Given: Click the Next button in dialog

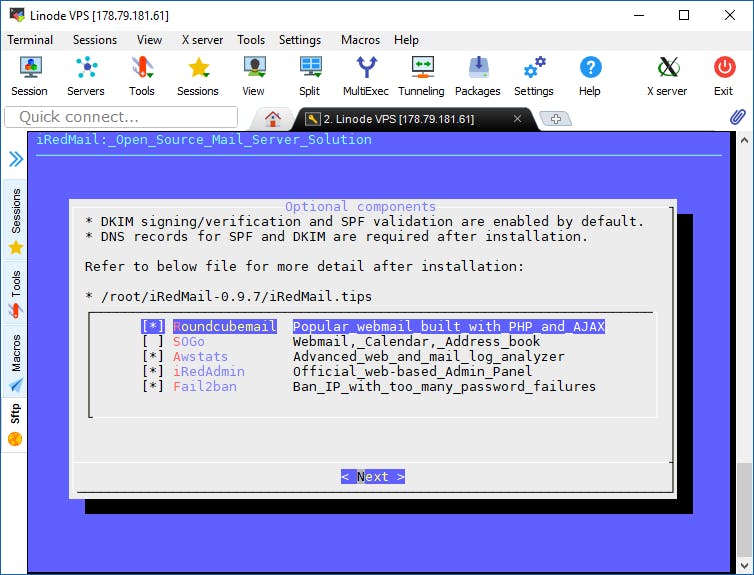Looking at the screenshot, I should click(373, 476).
